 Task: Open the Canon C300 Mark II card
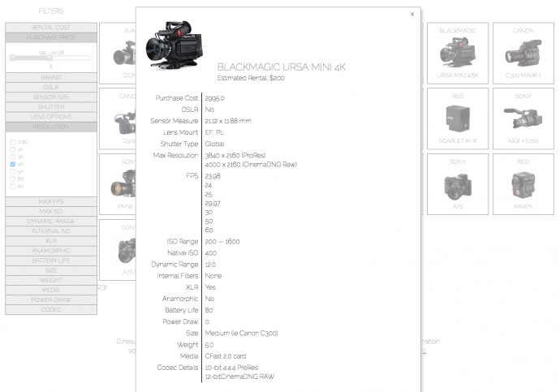523,54
